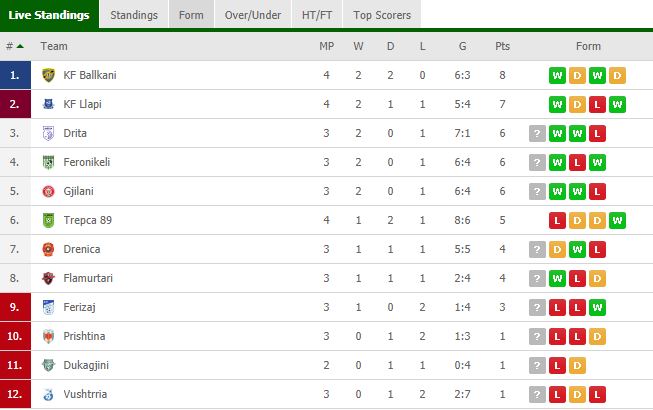The height and width of the screenshot is (410, 653).
Task: Click the Drenica team badge
Action: (48, 249)
